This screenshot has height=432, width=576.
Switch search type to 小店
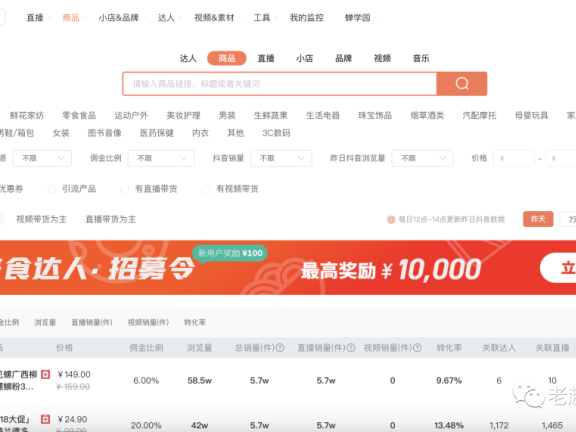coord(305,58)
